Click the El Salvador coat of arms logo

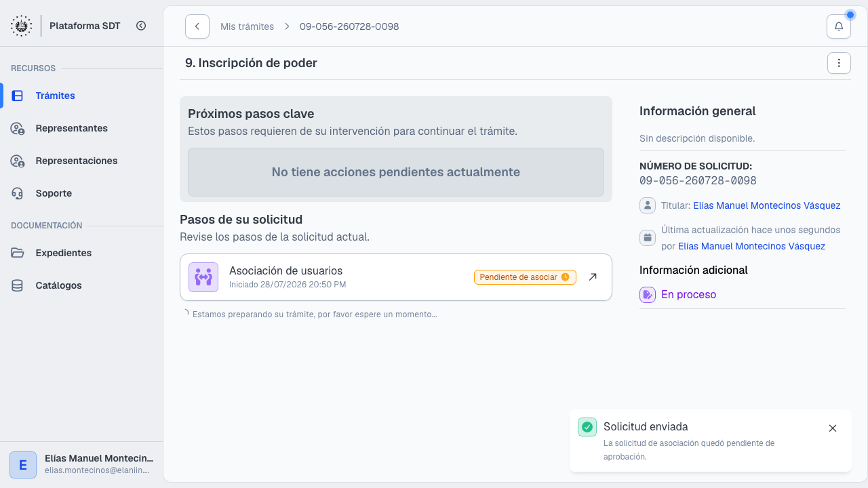pos(22,26)
